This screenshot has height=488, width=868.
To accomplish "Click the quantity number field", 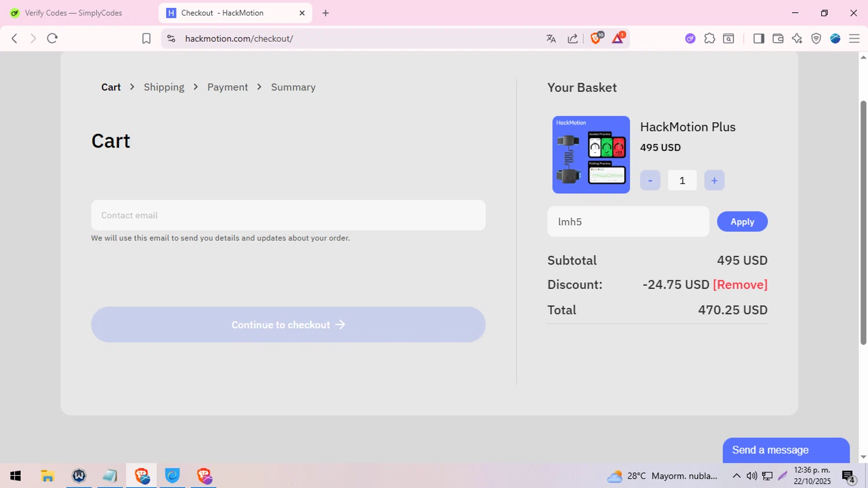I will [682, 181].
